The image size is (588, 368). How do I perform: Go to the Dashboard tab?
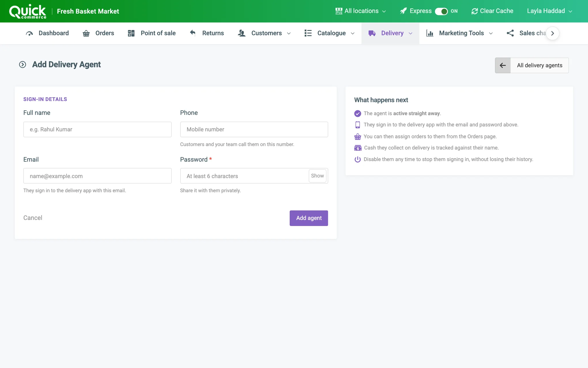click(x=47, y=33)
